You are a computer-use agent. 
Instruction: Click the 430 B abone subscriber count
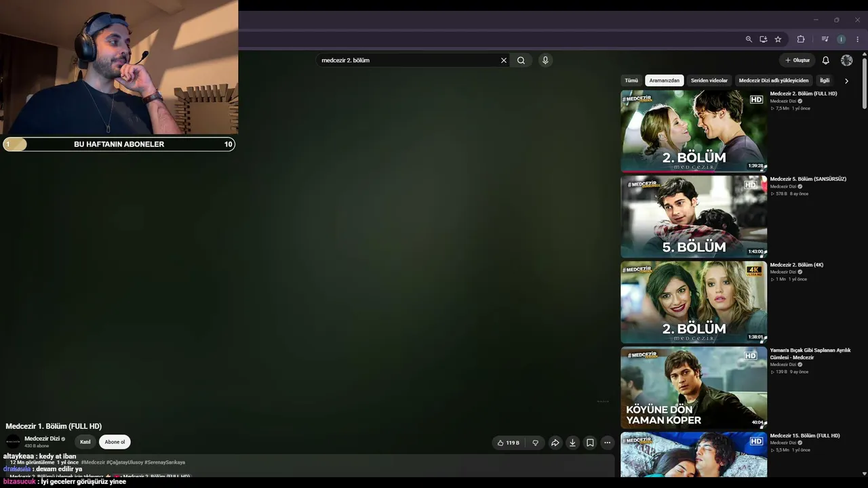(x=37, y=446)
